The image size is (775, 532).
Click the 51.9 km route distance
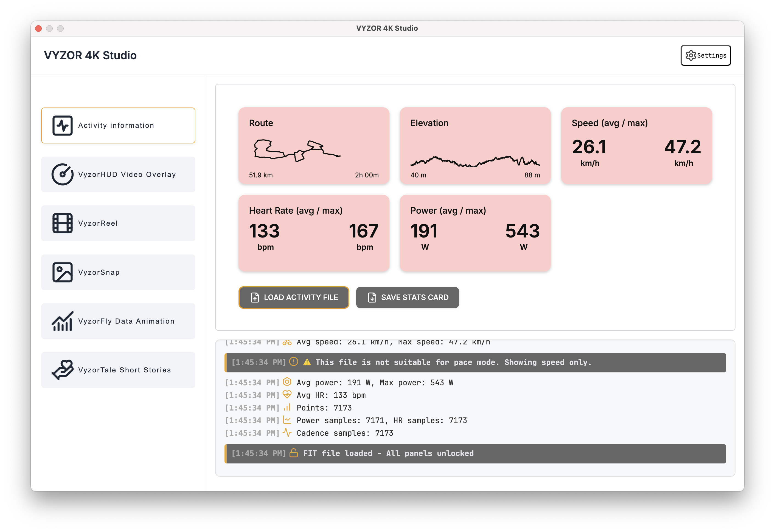click(x=261, y=175)
